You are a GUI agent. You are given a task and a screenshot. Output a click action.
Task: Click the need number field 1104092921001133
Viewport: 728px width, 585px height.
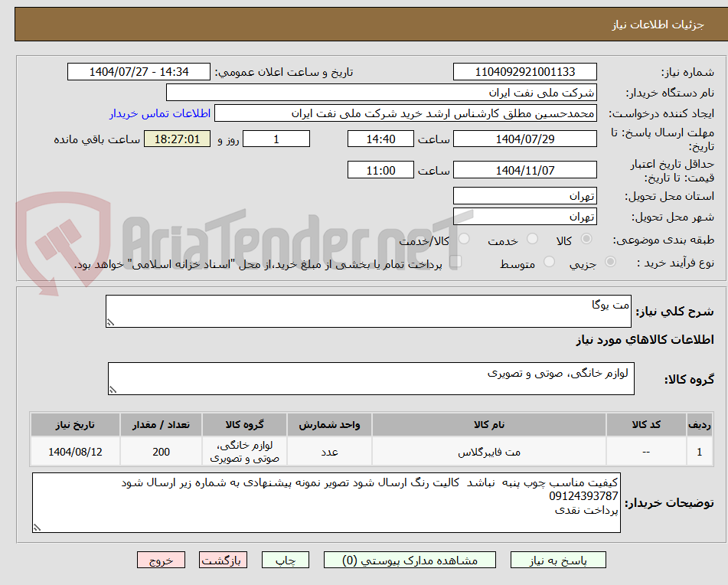click(x=526, y=71)
